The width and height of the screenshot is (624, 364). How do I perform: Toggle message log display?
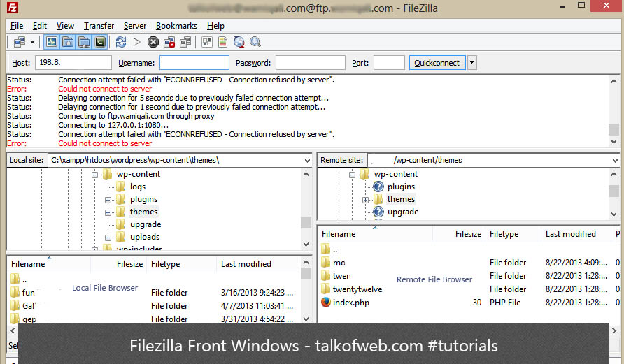pos(52,42)
